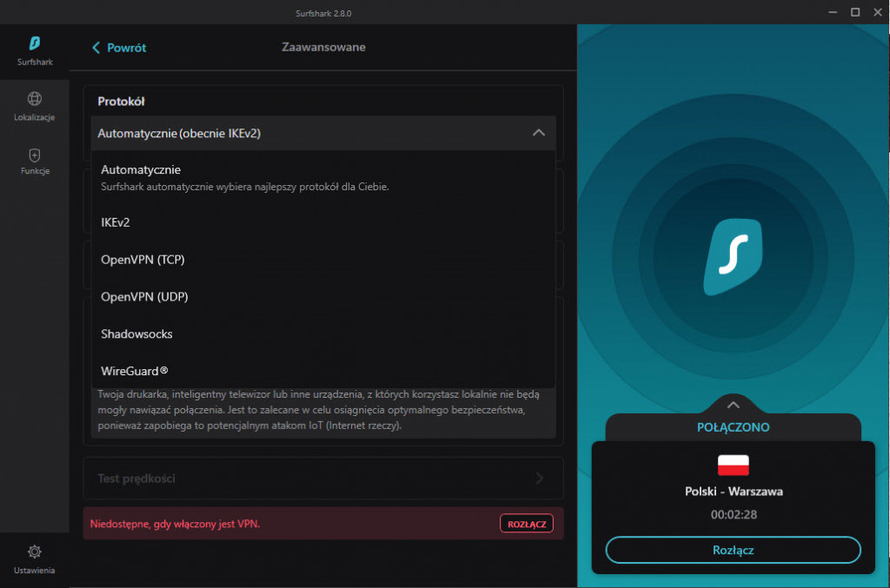Select IKEv2 protocol option

[x=323, y=222]
